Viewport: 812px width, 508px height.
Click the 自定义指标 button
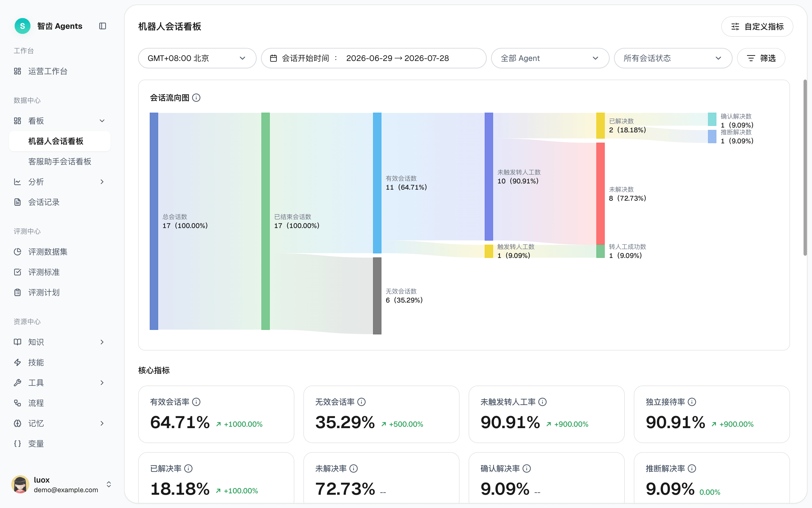tap(757, 27)
